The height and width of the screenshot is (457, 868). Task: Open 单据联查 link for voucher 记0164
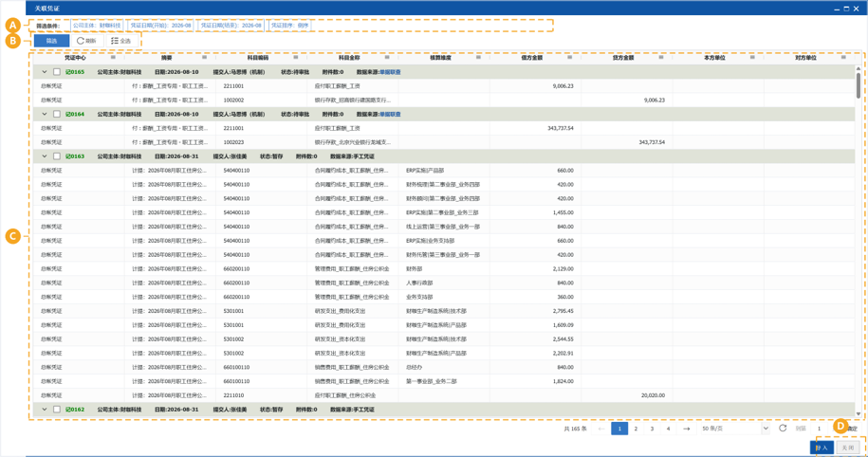click(x=390, y=114)
